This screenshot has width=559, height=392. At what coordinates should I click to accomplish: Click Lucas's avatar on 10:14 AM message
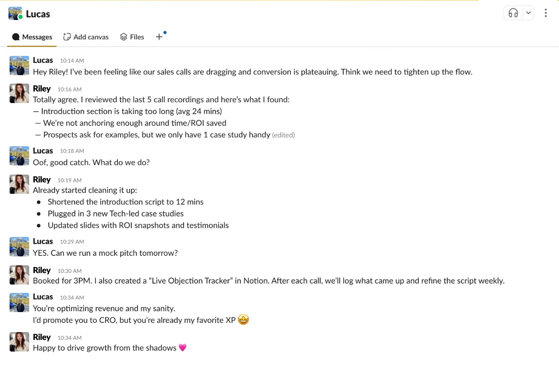(x=19, y=66)
